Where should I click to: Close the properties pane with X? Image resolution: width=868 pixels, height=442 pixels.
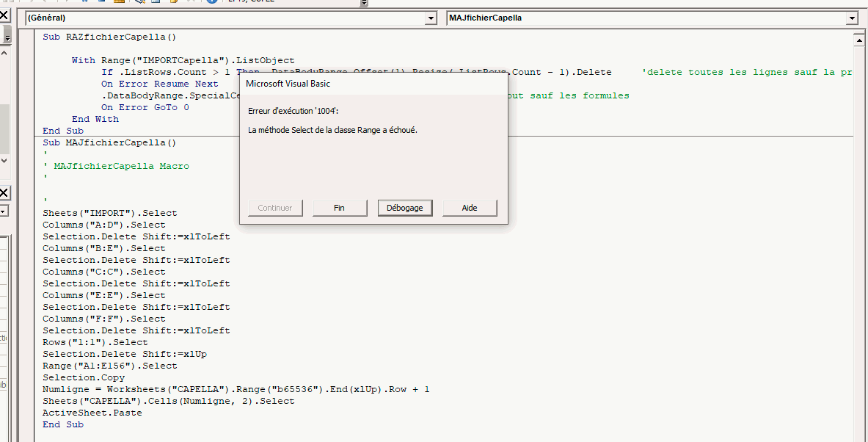tap(4, 193)
